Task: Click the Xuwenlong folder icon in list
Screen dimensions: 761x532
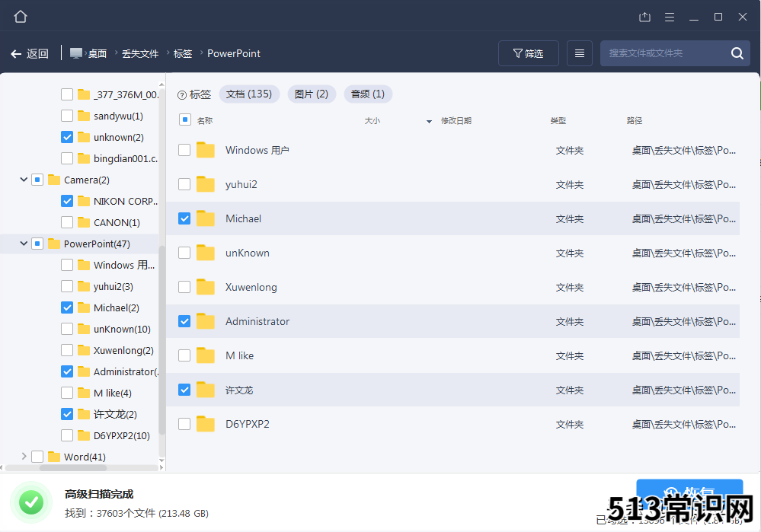Action: (206, 287)
